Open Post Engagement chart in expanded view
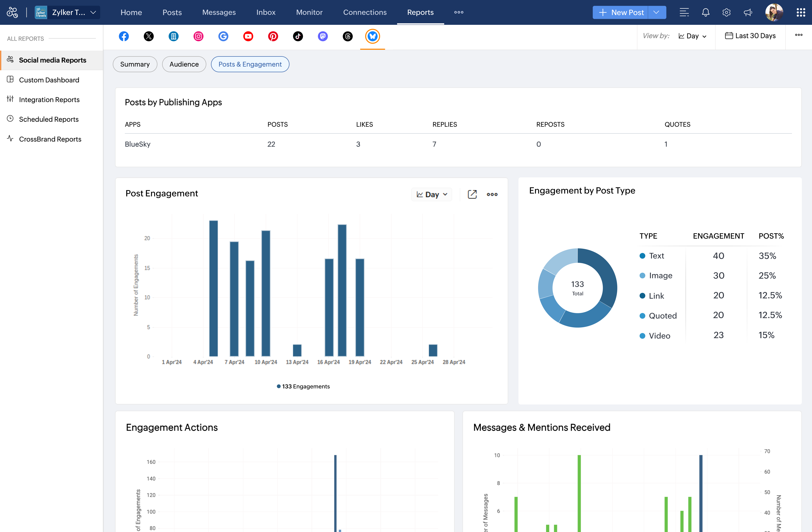The image size is (812, 532). point(472,194)
